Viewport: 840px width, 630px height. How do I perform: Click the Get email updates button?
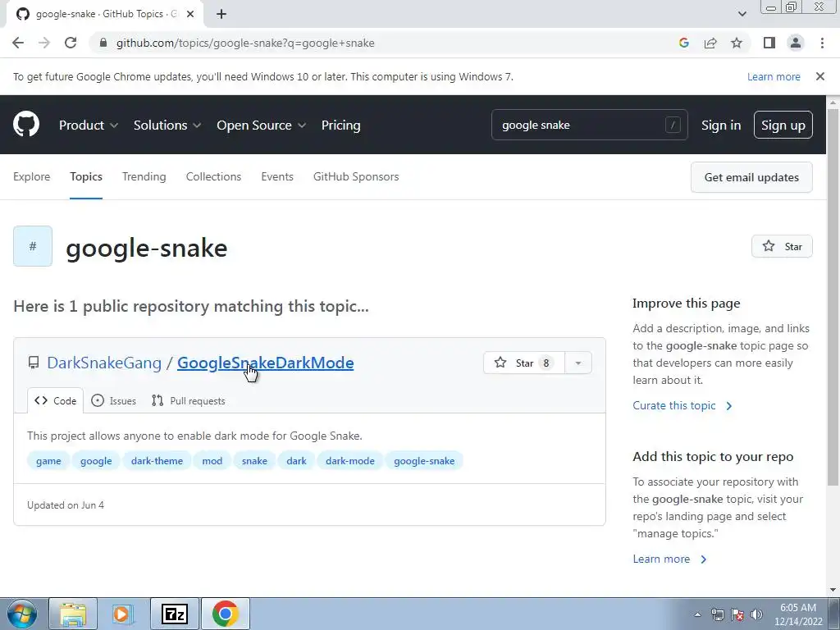point(751,177)
